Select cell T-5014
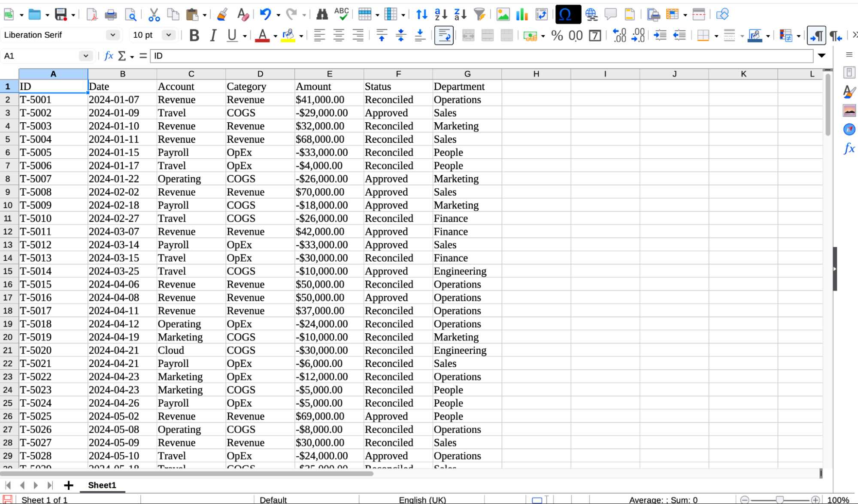Image resolution: width=858 pixels, height=504 pixels. pyautogui.click(x=53, y=271)
